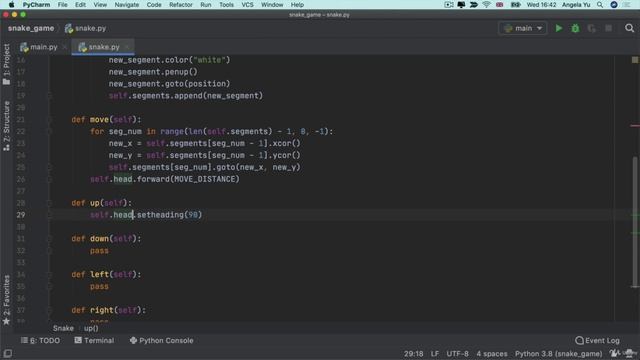This screenshot has height=360, width=640.
Task: Click the up() breadcrumb at editor bottom
Action: [x=91, y=328]
